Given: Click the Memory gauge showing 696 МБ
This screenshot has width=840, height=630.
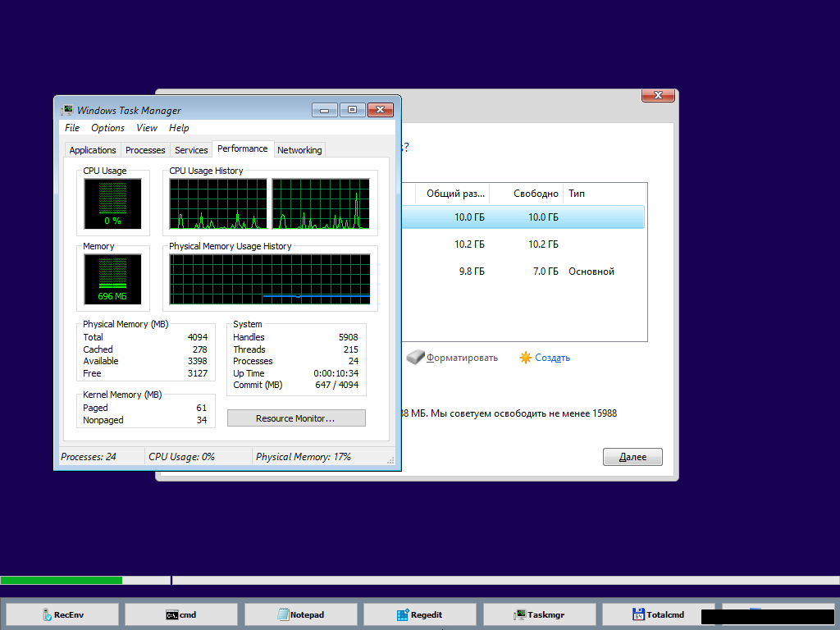Looking at the screenshot, I should coord(112,279).
